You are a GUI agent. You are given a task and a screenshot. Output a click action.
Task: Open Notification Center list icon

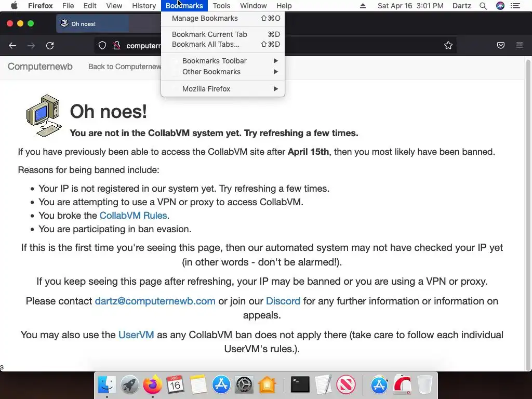[x=515, y=6]
